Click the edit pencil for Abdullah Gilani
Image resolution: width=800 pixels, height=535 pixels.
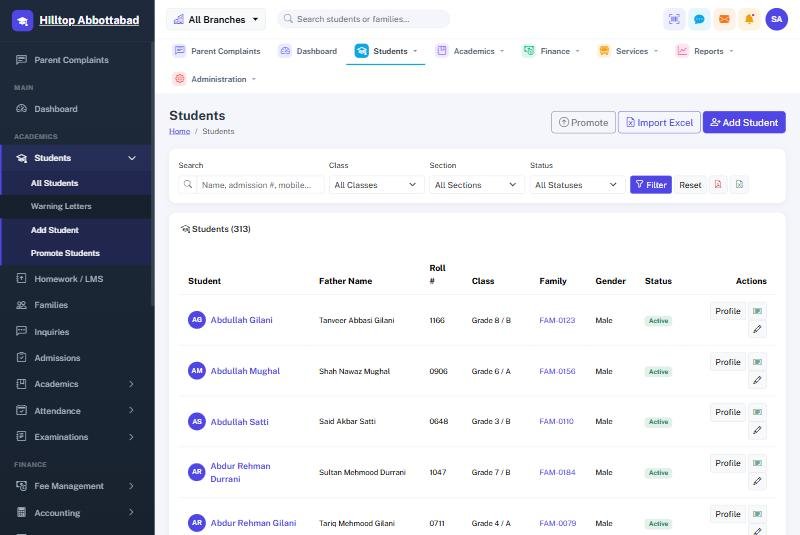[x=757, y=329]
